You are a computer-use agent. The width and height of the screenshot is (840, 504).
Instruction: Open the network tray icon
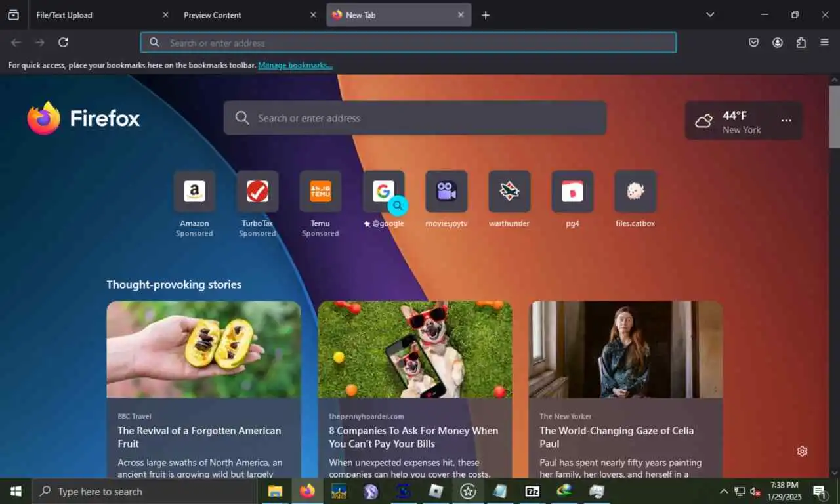740,492
